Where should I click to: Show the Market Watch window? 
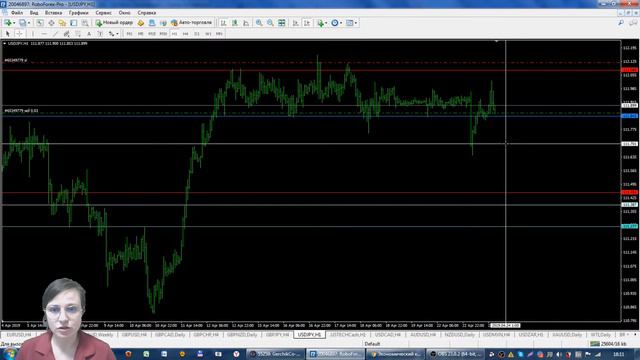tap(40, 23)
